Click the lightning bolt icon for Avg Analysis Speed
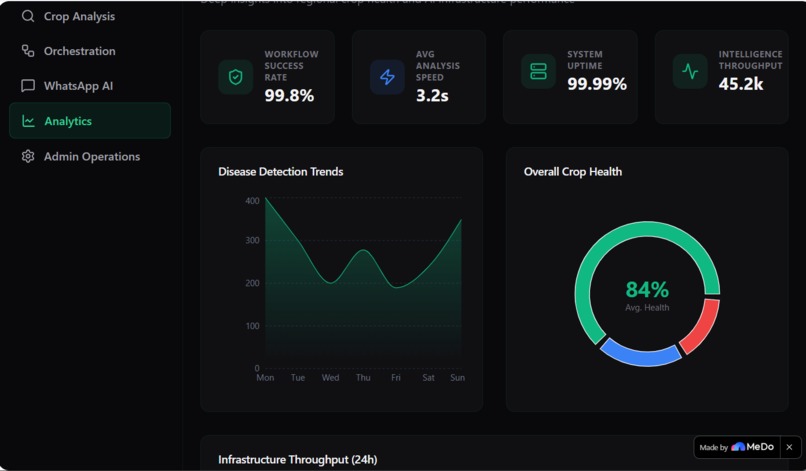 point(387,77)
